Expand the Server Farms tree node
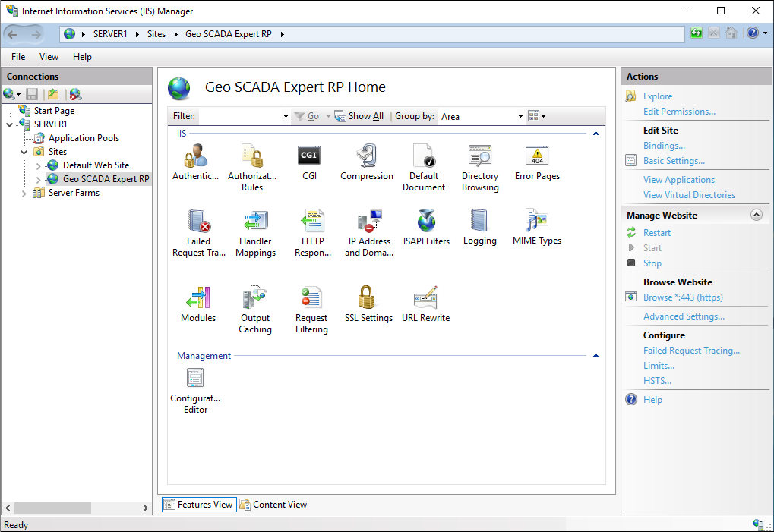The height and width of the screenshot is (532, 774). 25,194
